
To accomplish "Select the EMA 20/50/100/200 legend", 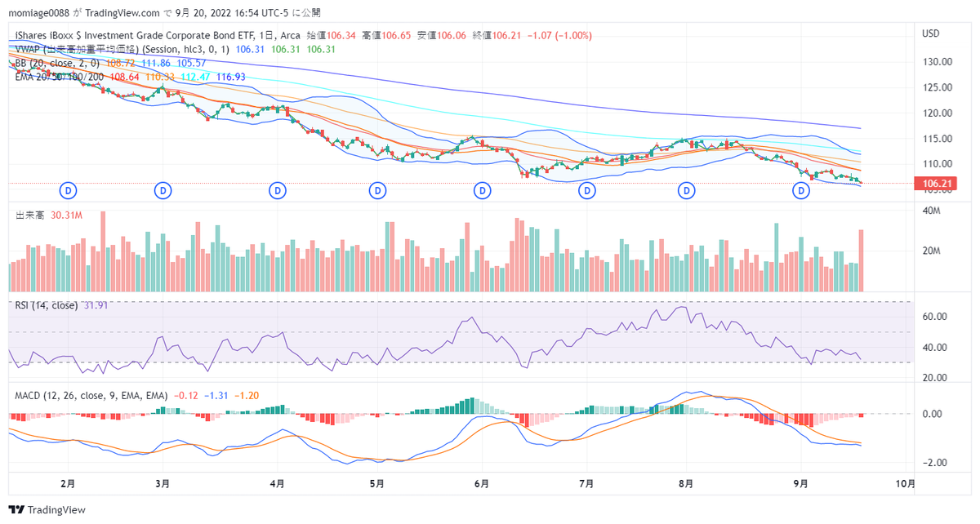I will [60, 77].
